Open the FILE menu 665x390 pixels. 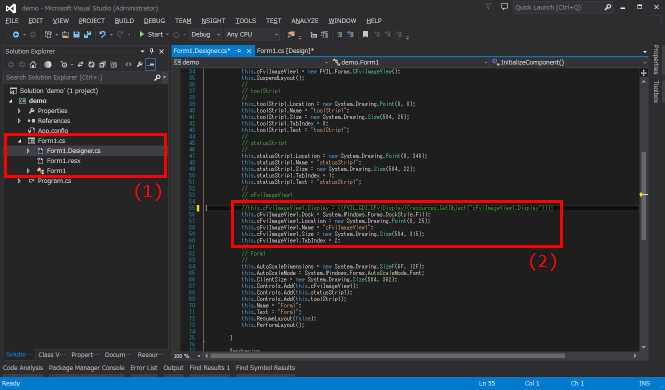point(12,21)
